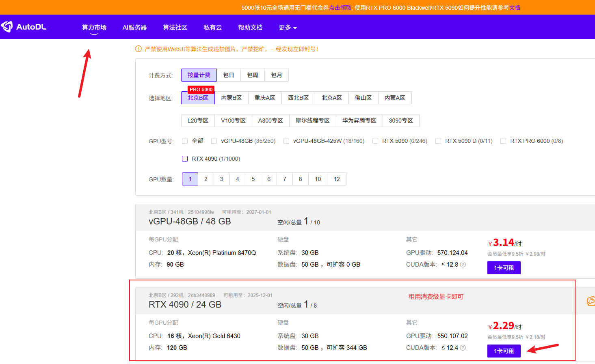Select 按量计费 billing mode
The width and height of the screenshot is (595, 364).
tap(199, 75)
